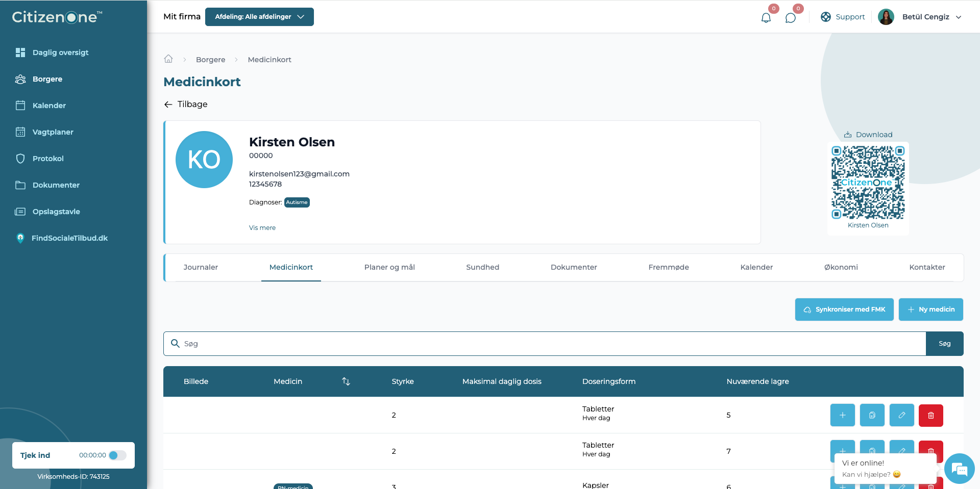Click the Betül Cengiz profile photo
This screenshot has height=489, width=980.
click(886, 17)
